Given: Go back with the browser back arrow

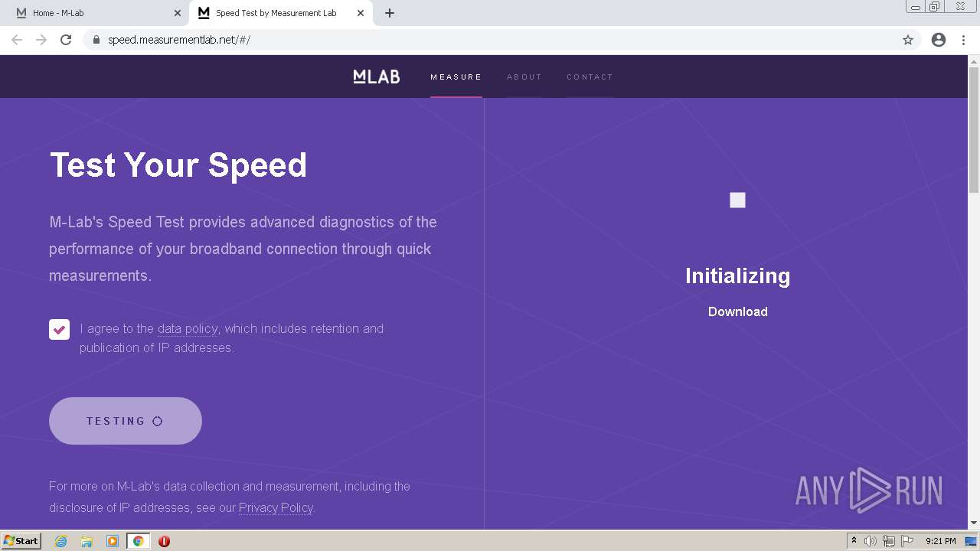Looking at the screenshot, I should click(x=17, y=40).
